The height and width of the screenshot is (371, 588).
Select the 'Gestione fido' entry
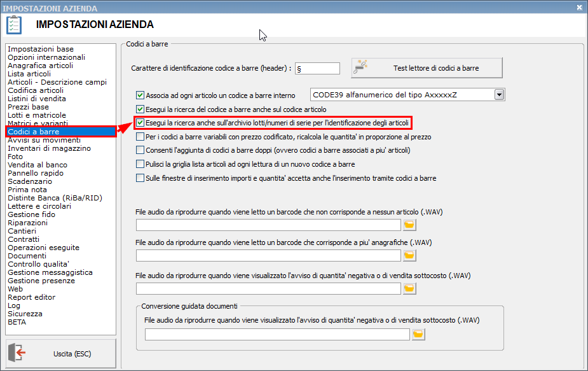(x=32, y=214)
